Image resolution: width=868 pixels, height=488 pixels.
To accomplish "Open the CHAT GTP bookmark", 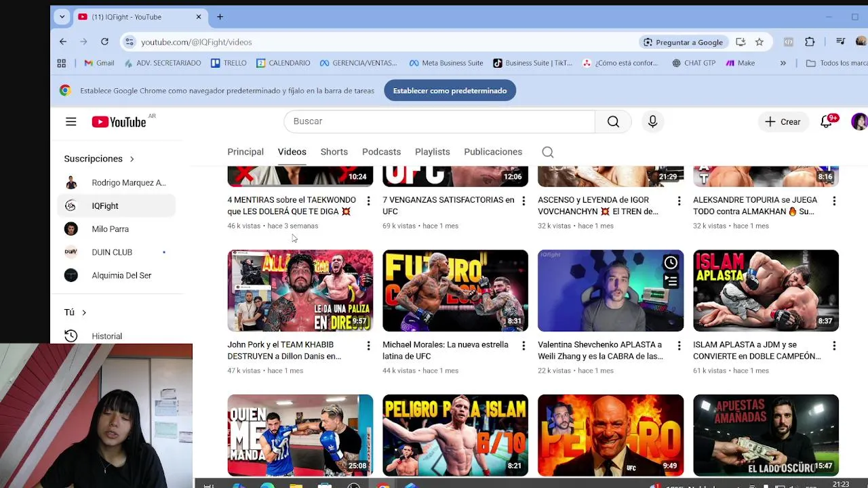I will pos(694,63).
